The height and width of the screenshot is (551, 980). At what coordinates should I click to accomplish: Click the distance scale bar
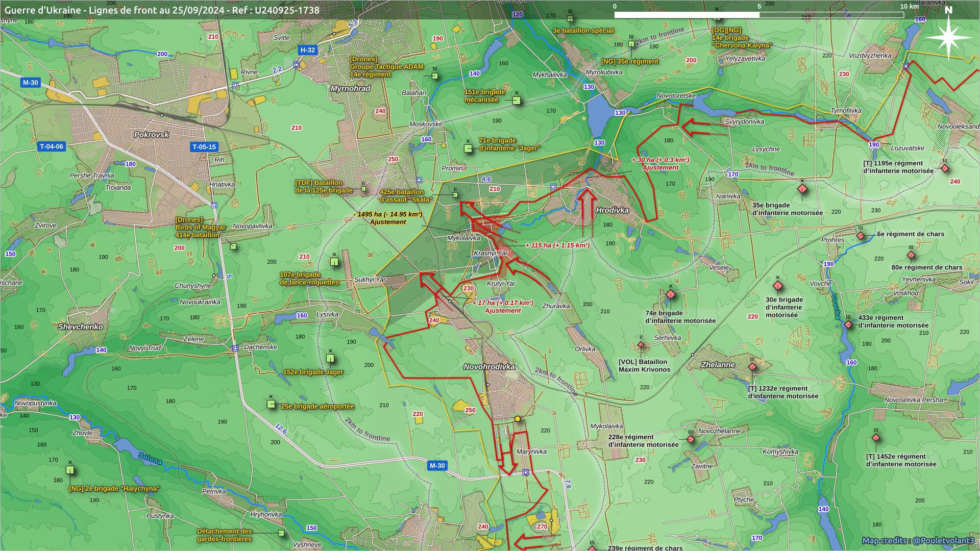click(x=758, y=15)
